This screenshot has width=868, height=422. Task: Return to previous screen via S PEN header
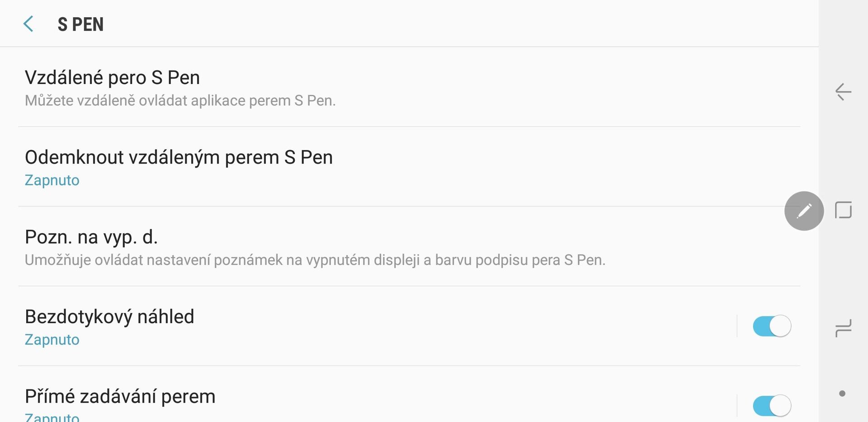point(28,24)
